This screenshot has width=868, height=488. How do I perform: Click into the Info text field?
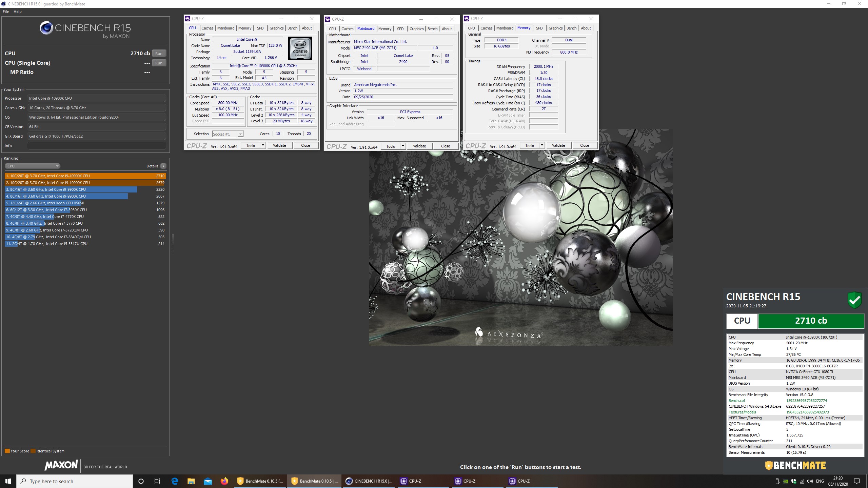coord(97,146)
